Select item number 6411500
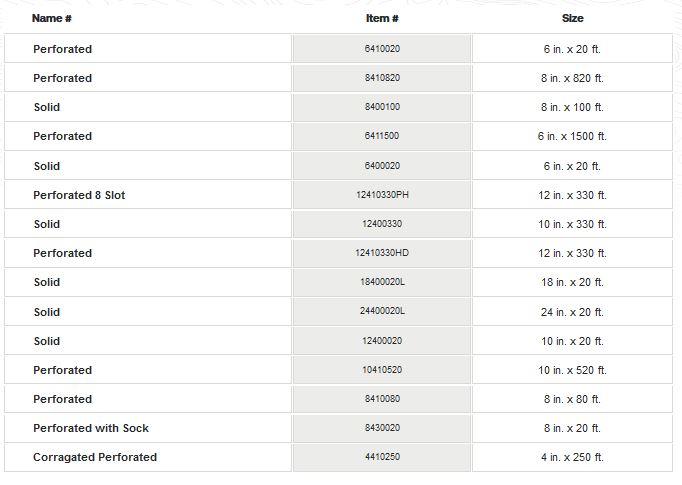This screenshot has width=682, height=485. [x=382, y=136]
